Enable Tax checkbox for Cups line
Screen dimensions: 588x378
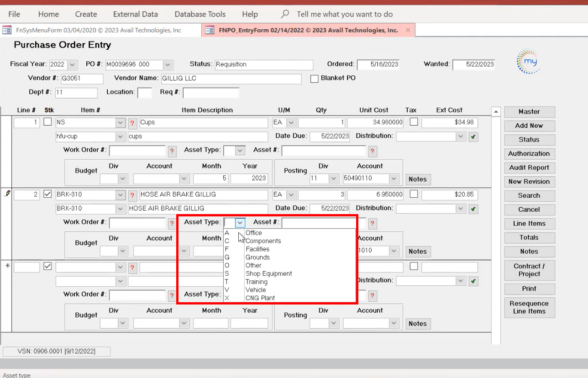(414, 122)
